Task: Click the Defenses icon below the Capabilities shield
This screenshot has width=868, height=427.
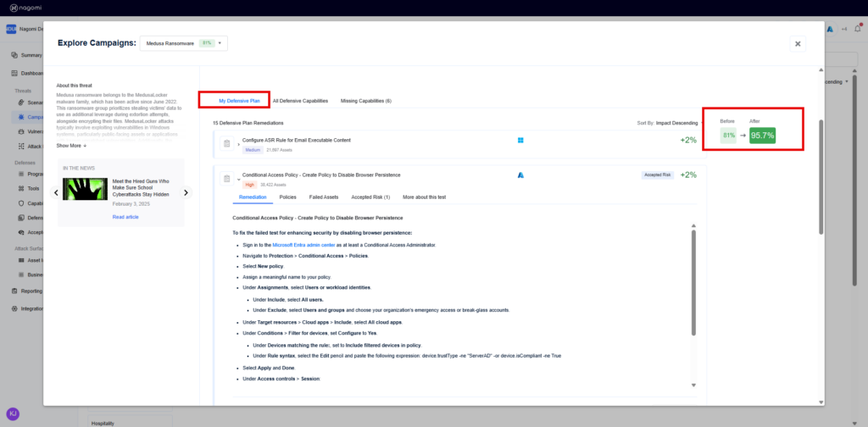Action: click(x=21, y=218)
